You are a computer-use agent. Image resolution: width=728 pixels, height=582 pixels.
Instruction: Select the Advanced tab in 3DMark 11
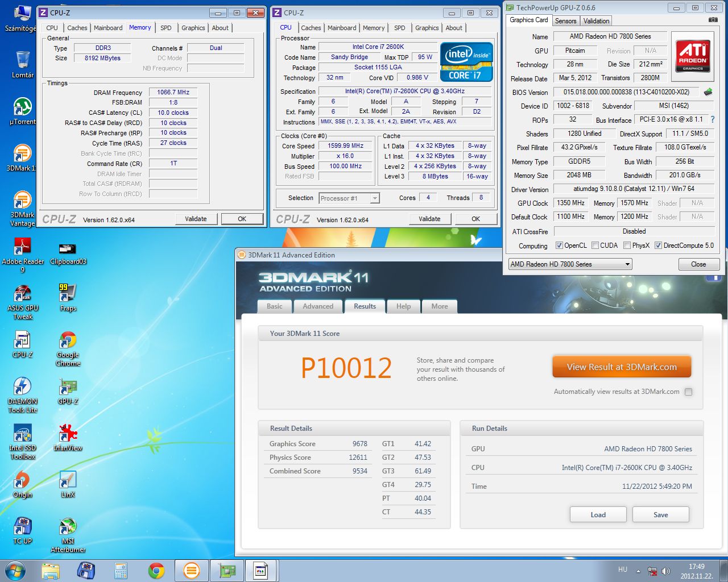point(318,306)
